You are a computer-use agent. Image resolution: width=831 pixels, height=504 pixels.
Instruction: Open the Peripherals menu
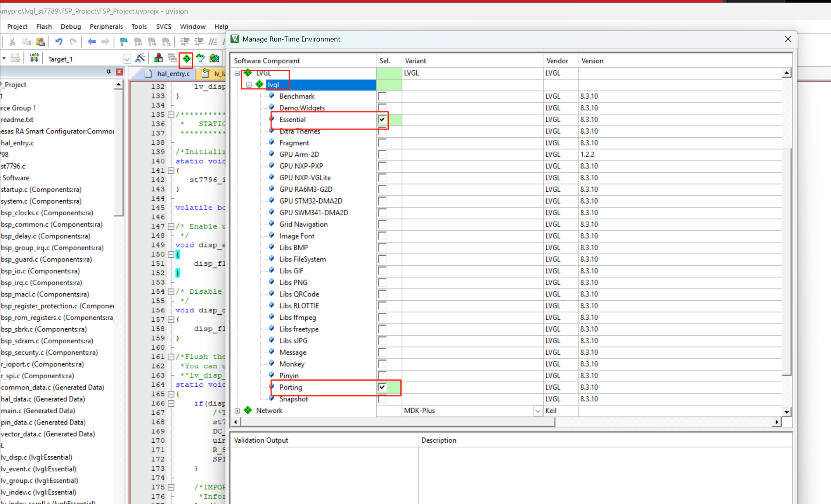click(106, 26)
